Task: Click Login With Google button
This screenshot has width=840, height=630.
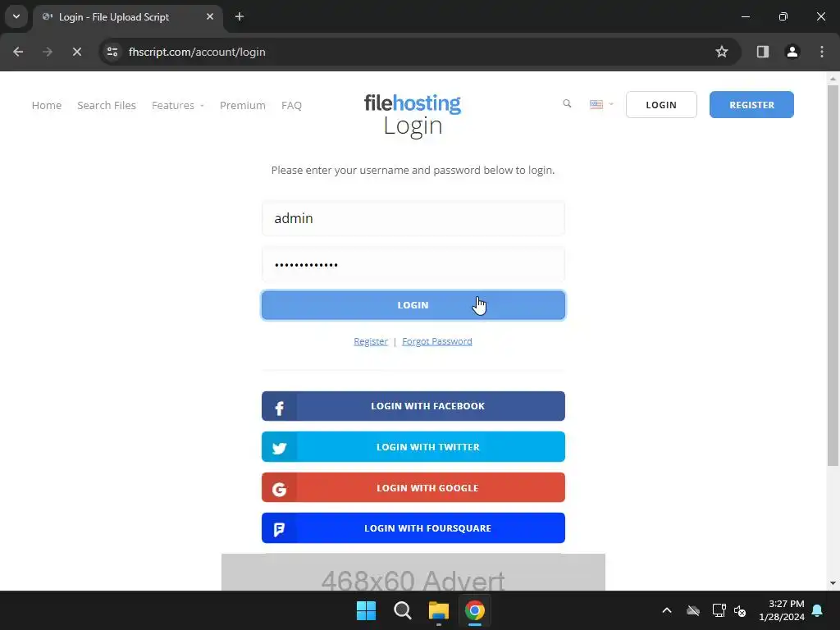Action: click(413, 487)
